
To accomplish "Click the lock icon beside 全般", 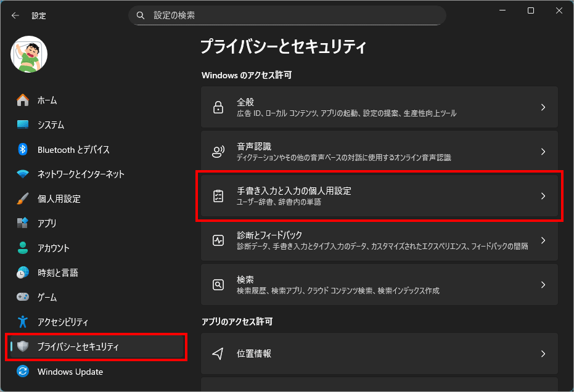I will coord(218,107).
